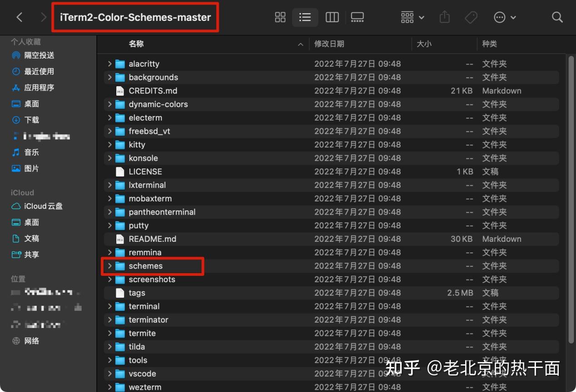
Task: Open 应用程序 in the sidebar
Action: pos(33,88)
